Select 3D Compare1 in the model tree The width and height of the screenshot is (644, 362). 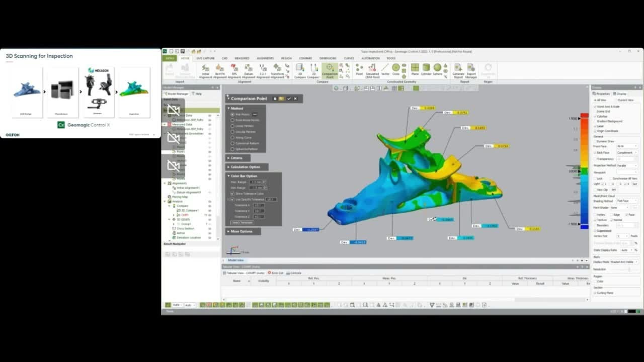(x=188, y=210)
